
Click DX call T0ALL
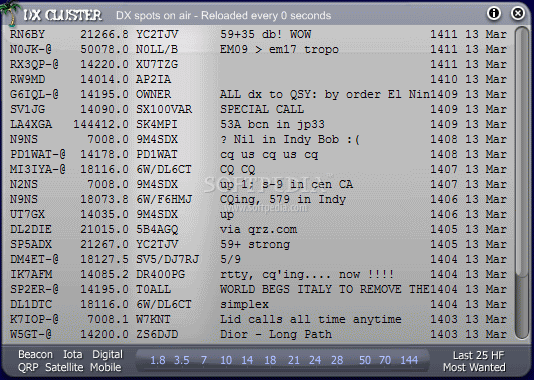(x=153, y=289)
